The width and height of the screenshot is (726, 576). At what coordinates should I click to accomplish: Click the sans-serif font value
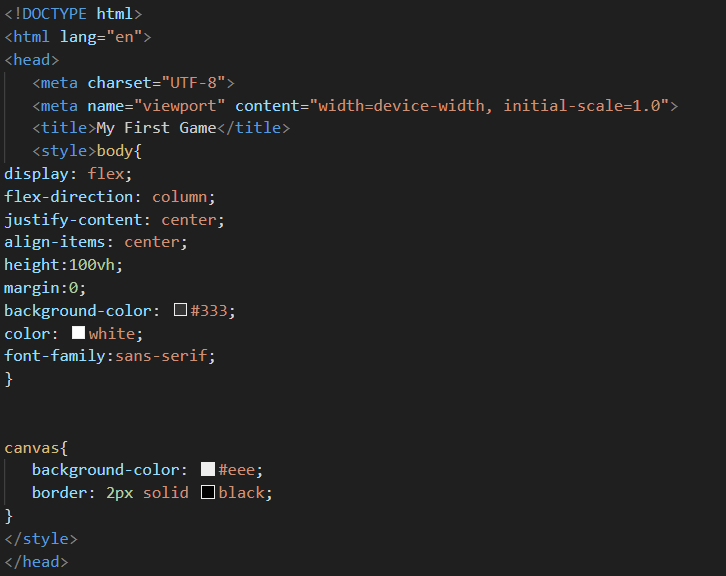pos(165,356)
